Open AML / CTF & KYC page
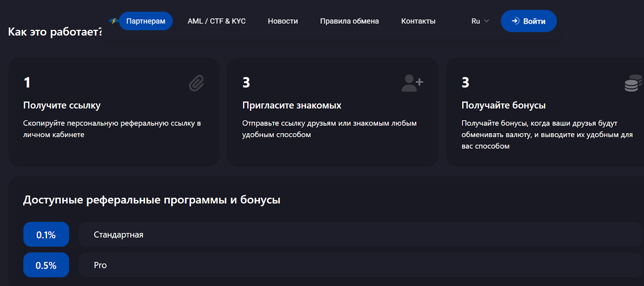This screenshot has height=286, width=644. click(217, 21)
